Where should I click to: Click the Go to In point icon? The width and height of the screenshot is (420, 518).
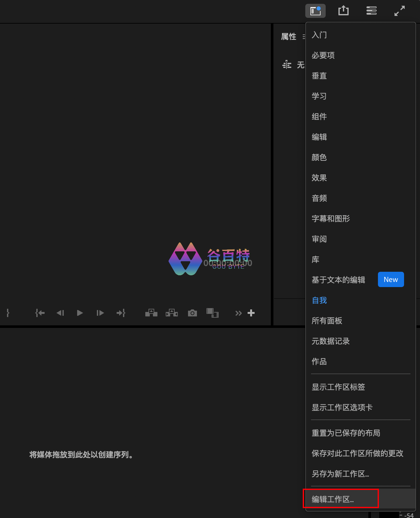click(x=40, y=313)
